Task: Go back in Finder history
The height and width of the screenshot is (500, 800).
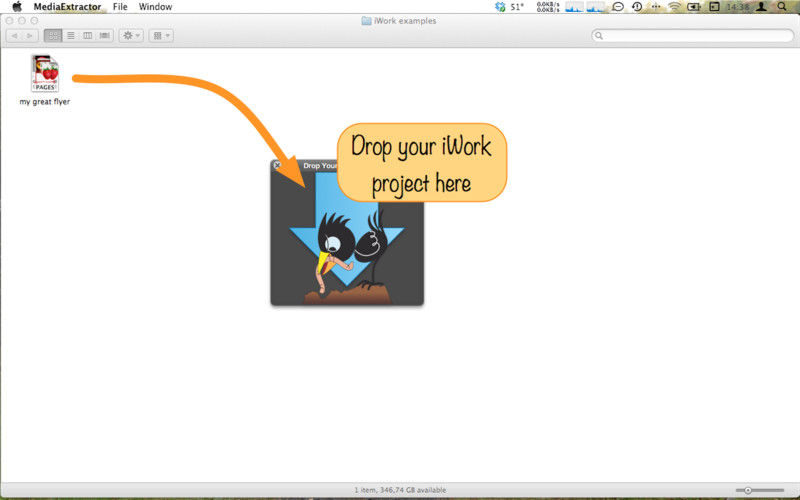Action: coord(14,35)
